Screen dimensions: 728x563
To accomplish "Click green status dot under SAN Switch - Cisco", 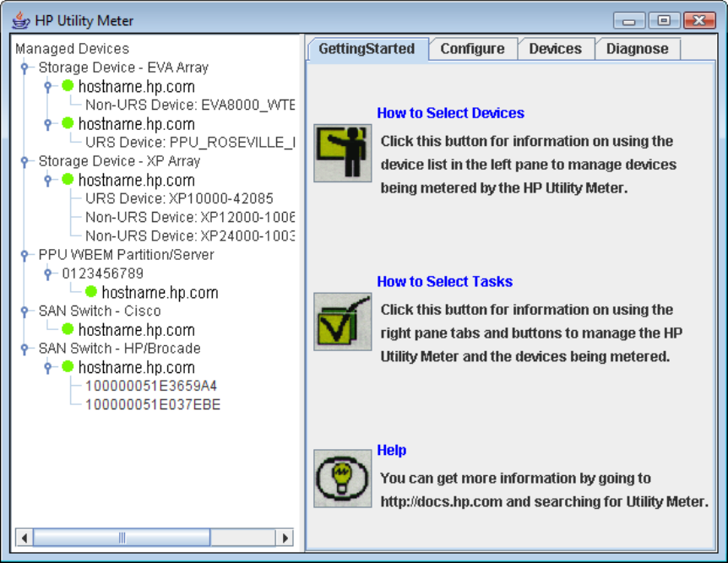I will [x=68, y=329].
